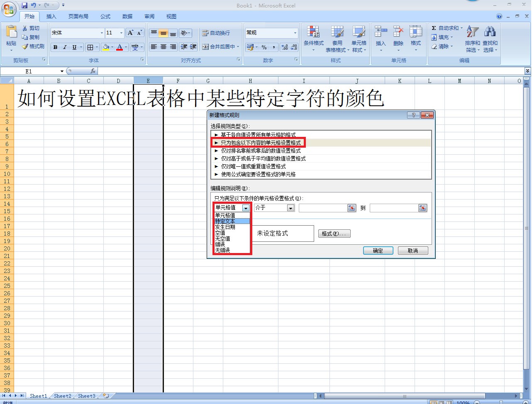The height and width of the screenshot is (404, 532).
Task: Open the fill color dropdown arrow
Action: click(x=112, y=47)
